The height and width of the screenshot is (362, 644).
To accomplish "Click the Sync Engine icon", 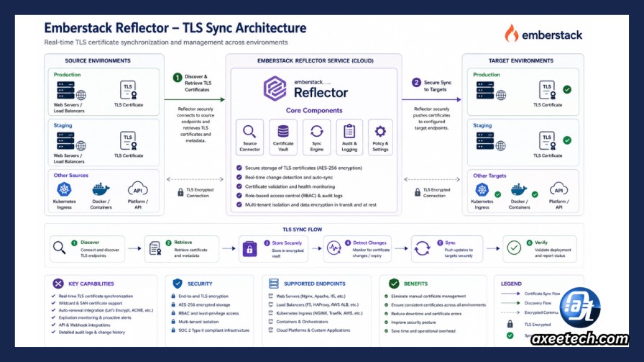I will (317, 131).
